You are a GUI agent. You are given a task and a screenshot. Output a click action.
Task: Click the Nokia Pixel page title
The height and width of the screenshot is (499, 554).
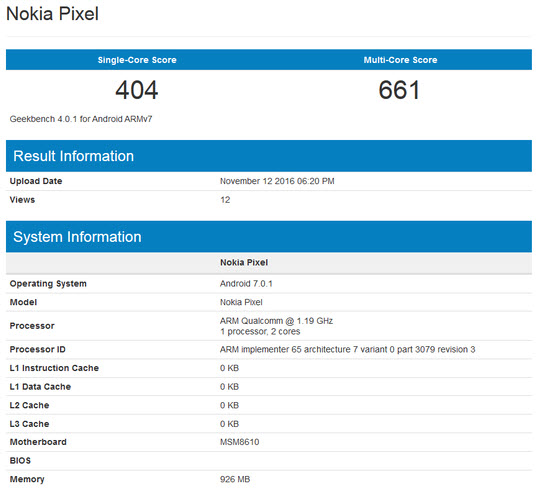(52, 14)
